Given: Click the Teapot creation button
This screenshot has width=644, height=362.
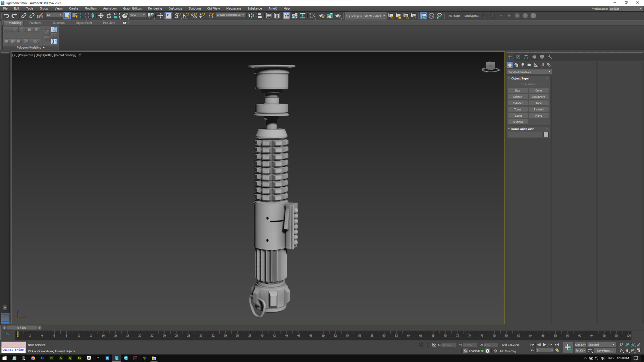Looking at the screenshot, I should tap(517, 115).
